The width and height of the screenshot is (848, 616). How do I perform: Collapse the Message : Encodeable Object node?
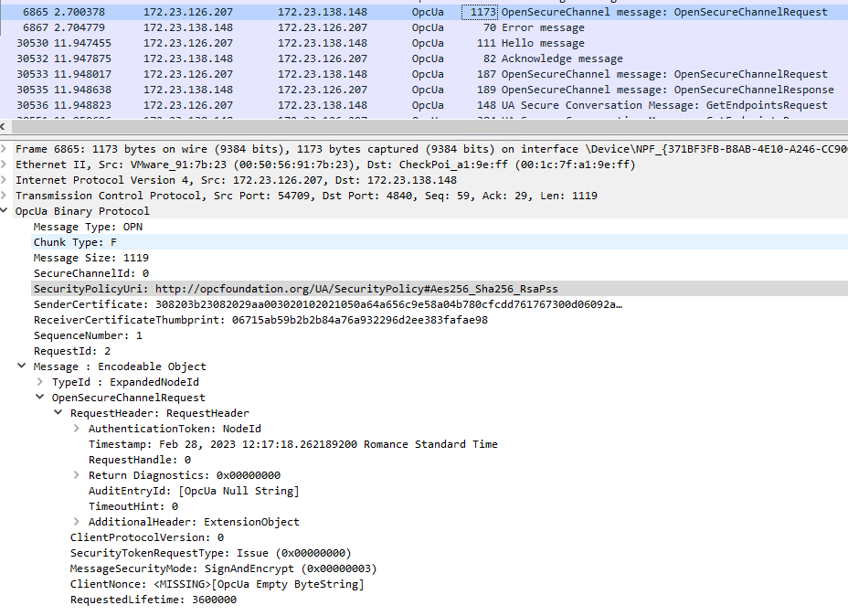pos(22,366)
